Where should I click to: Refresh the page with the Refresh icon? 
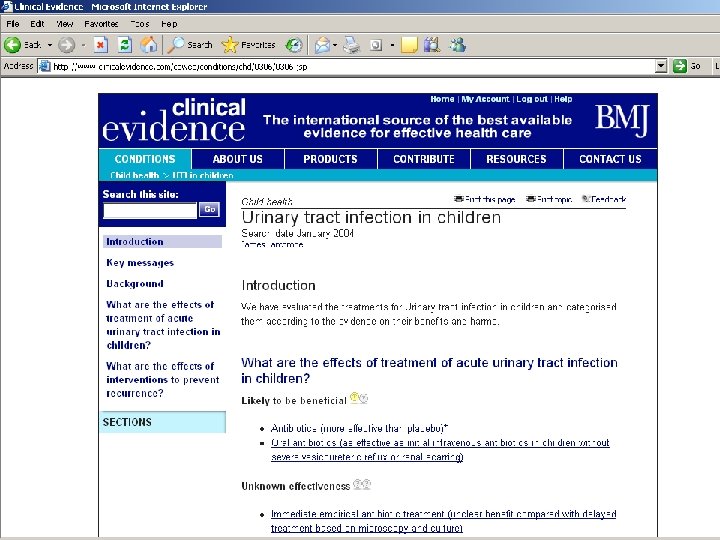[124, 45]
